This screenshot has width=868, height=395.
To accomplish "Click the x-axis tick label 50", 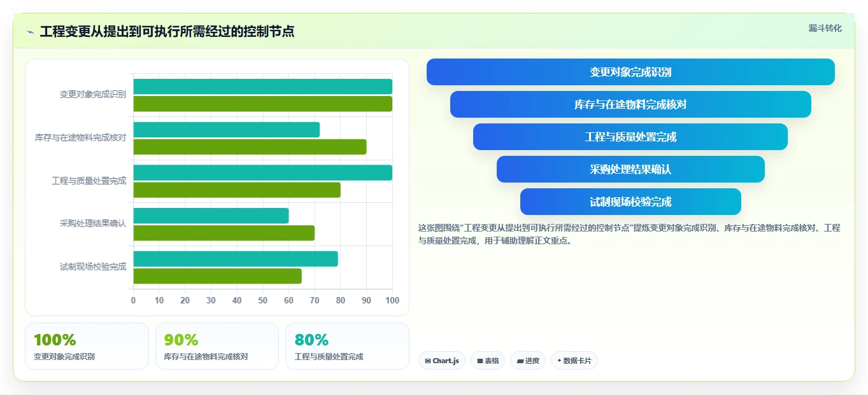I will coord(263,300).
